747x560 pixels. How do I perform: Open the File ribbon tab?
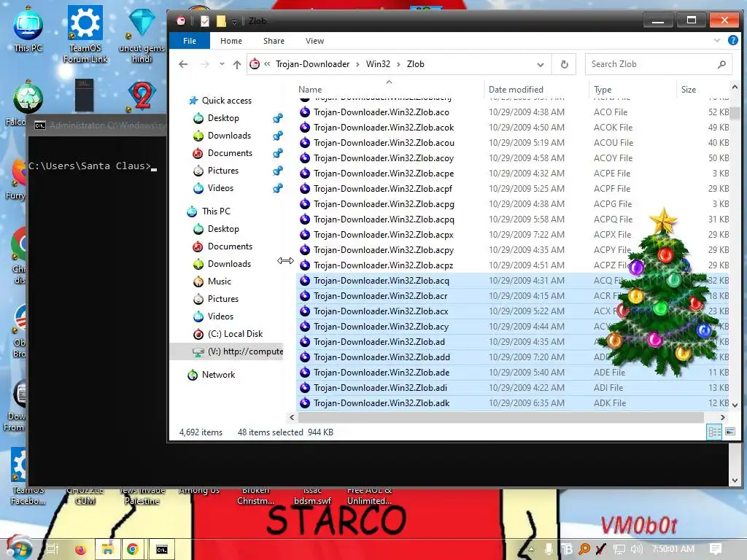point(189,41)
